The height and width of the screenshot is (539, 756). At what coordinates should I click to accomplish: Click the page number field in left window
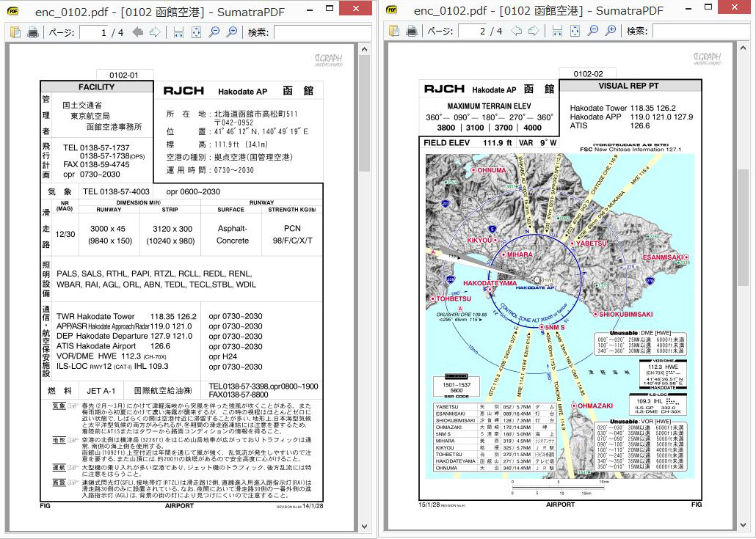[93, 32]
